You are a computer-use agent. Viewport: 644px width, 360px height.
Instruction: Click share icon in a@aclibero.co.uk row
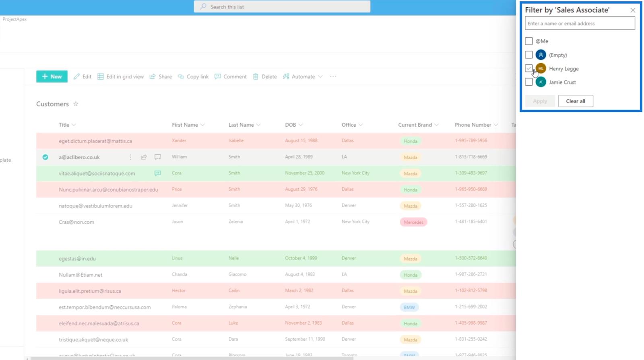[x=144, y=157]
